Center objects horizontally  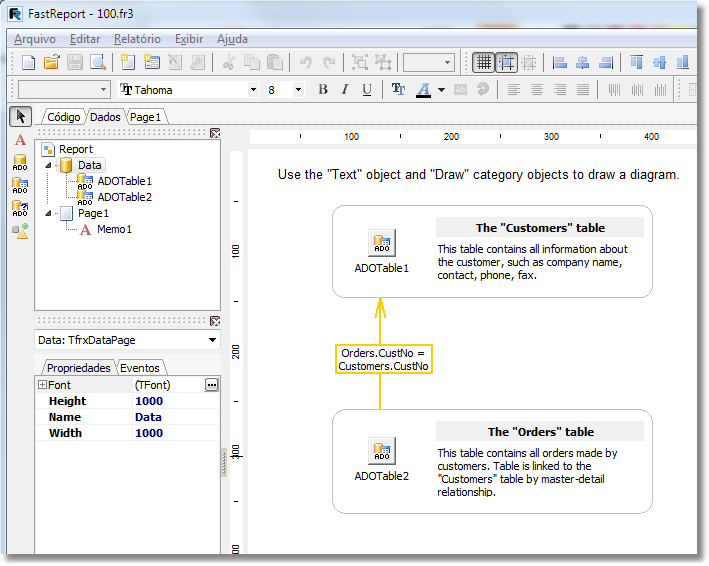point(582,62)
